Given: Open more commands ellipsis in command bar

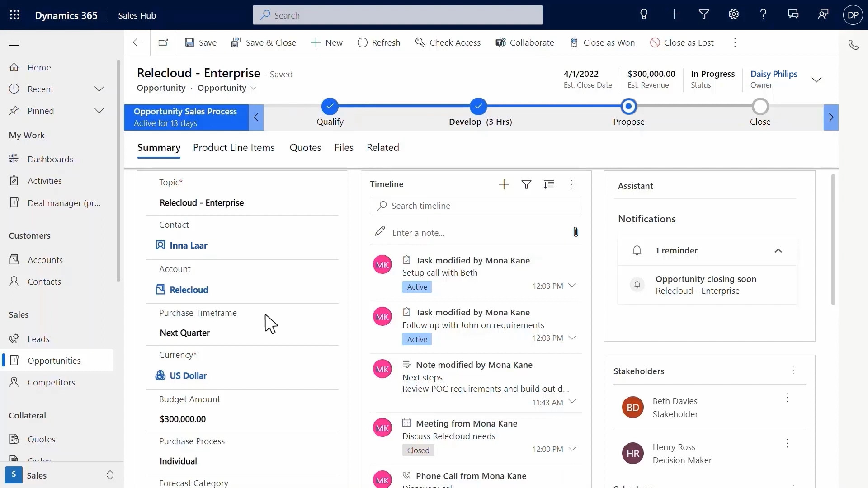Looking at the screenshot, I should (x=735, y=42).
